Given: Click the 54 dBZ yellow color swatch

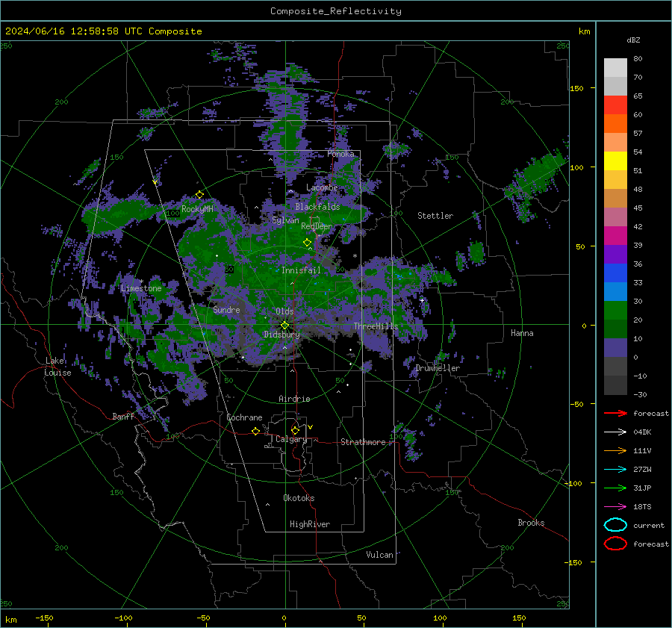Looking at the screenshot, I should click(615, 161).
